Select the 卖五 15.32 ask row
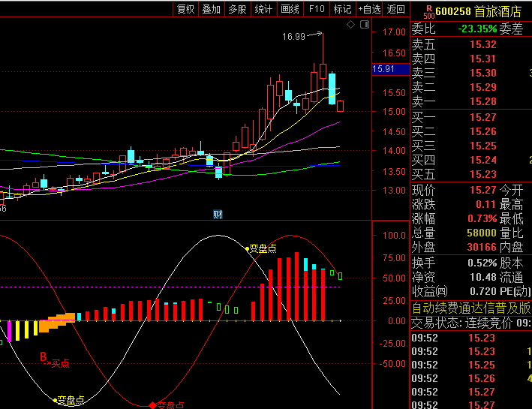Image resolution: width=532 pixels, height=409 pixels. tap(471, 44)
